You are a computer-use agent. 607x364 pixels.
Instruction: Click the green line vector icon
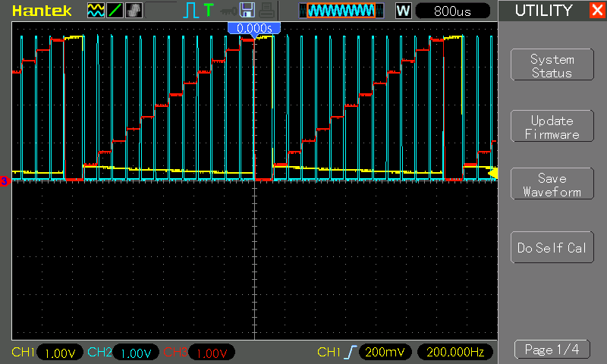click(x=115, y=11)
